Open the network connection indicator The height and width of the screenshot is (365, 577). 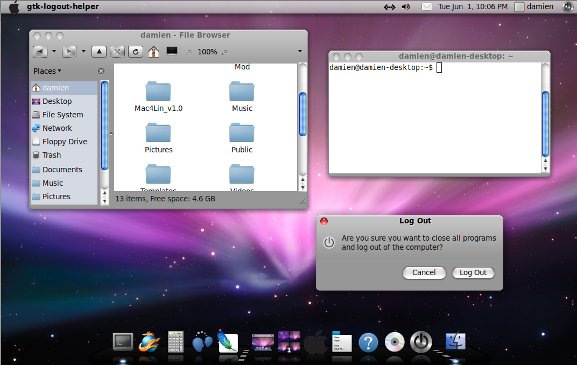(x=389, y=7)
